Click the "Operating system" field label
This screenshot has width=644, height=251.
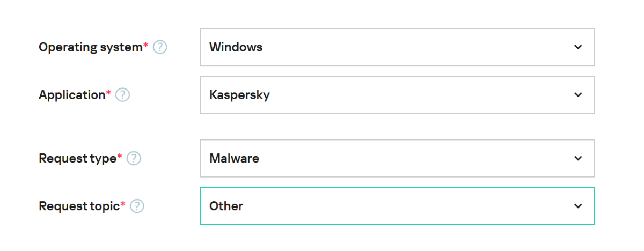click(x=90, y=47)
